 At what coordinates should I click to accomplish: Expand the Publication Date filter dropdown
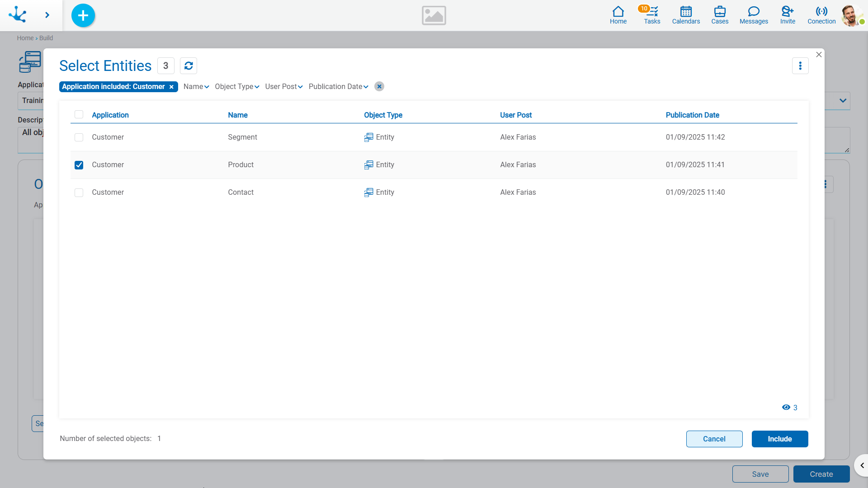tap(338, 87)
